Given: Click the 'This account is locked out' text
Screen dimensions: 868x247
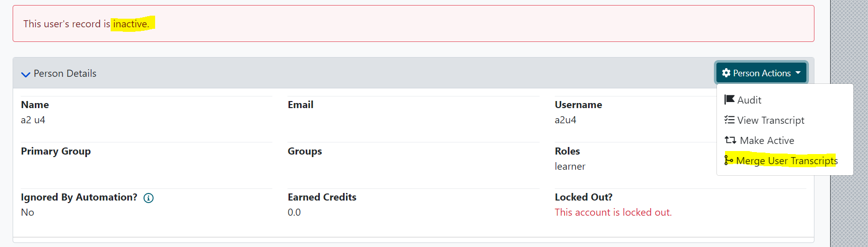Looking at the screenshot, I should 613,212.
